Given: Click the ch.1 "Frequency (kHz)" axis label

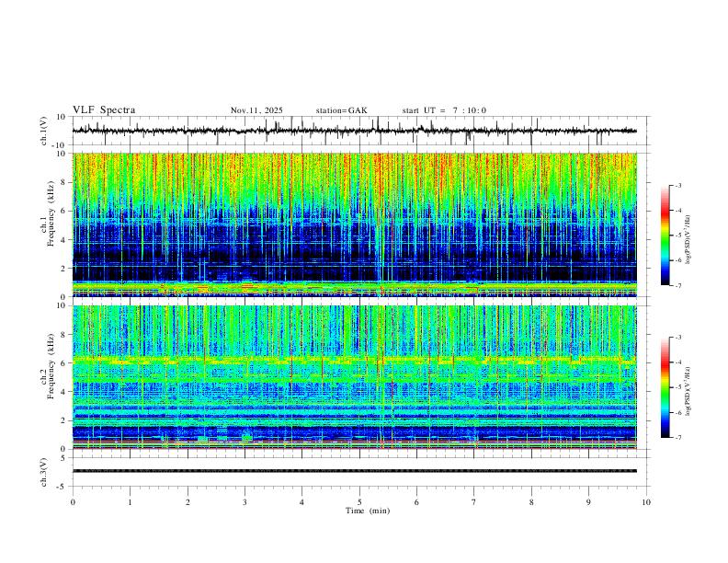Looking at the screenshot, I should click(51, 213).
